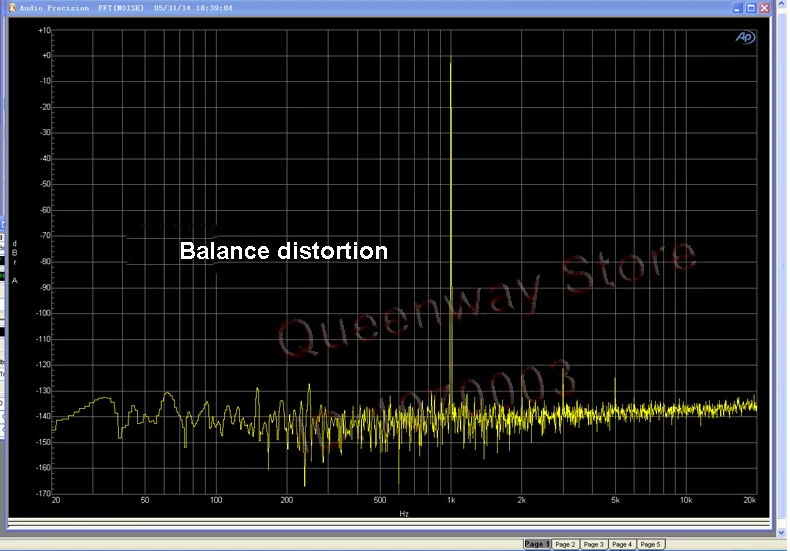Screen dimensions: 790x551
Task: Click the 'dBr A' y-axis unit label
Action: click(15, 262)
